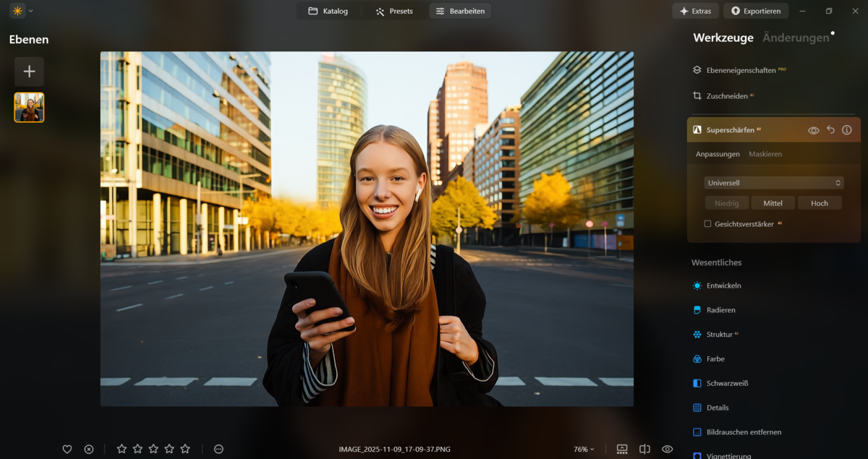Apply the Hoch sharpening strength

point(820,203)
